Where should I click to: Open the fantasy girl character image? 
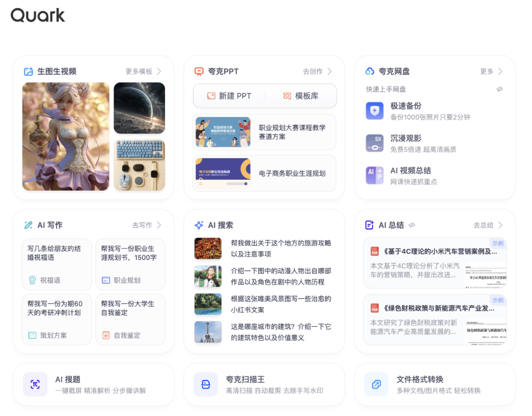point(66,137)
